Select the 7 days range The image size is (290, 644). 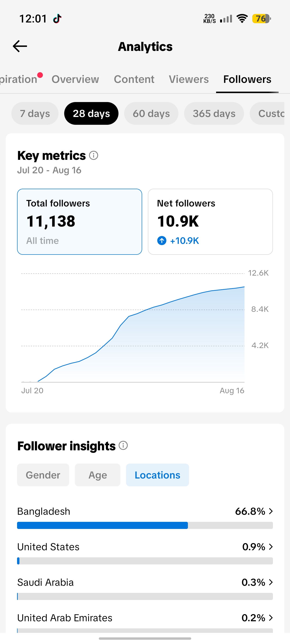pyautogui.click(x=35, y=113)
